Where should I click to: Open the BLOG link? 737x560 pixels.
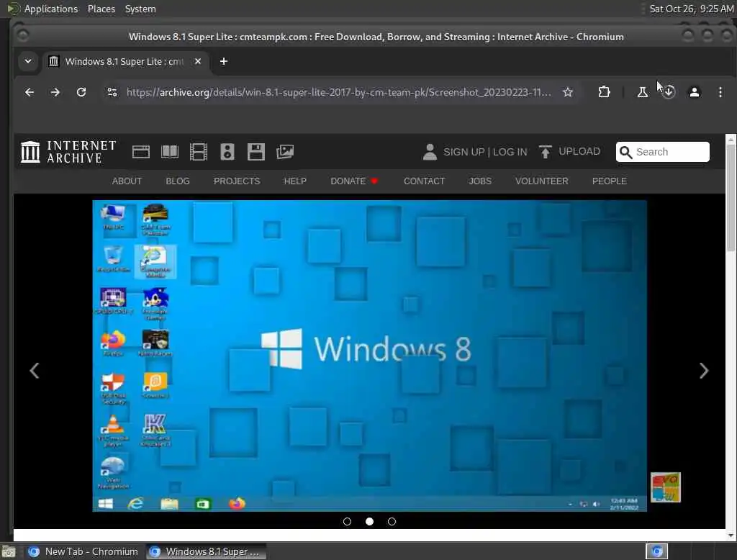click(x=178, y=181)
